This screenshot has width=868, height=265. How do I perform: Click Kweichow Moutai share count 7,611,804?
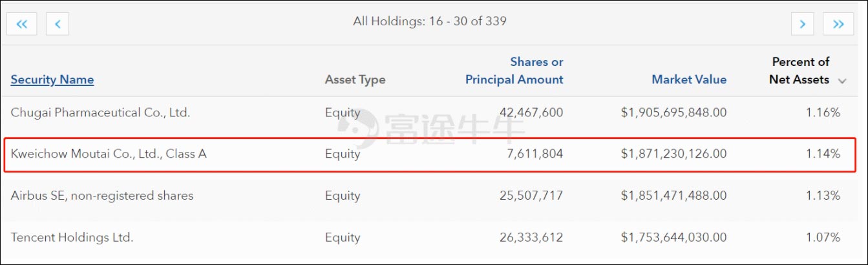pyautogui.click(x=535, y=154)
